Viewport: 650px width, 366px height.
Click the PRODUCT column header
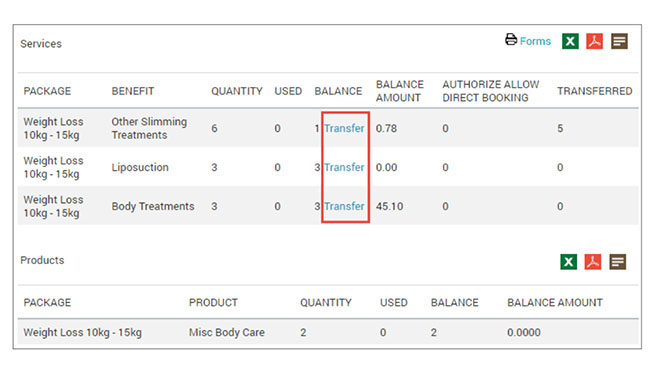[x=213, y=303]
